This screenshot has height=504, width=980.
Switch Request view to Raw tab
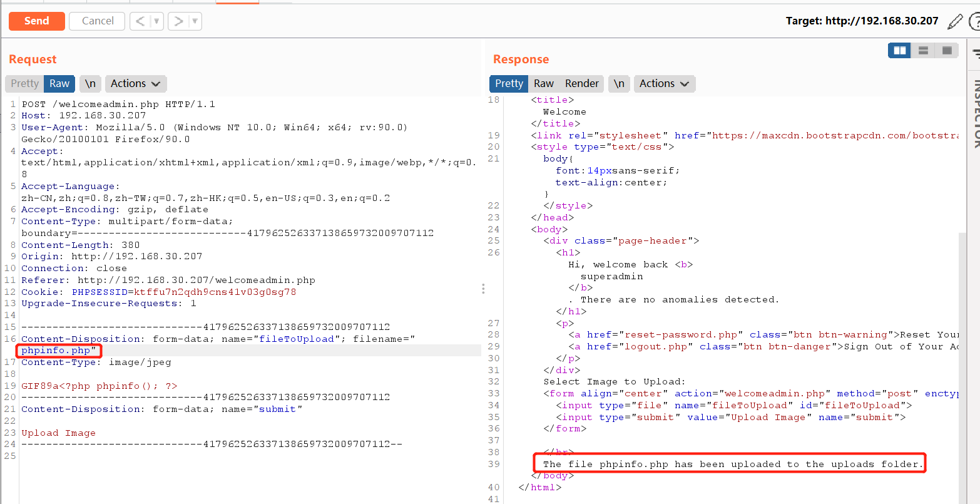[59, 83]
